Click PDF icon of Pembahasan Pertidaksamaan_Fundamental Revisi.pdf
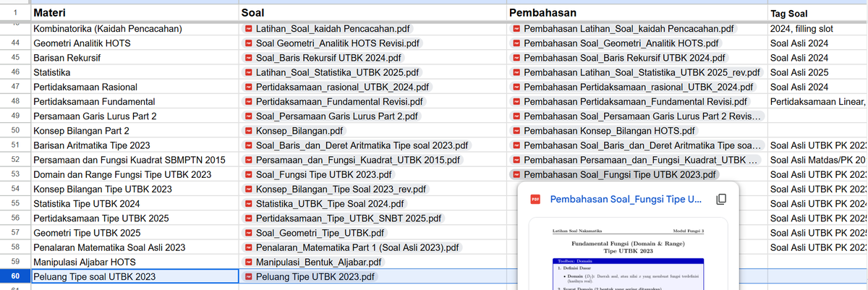This screenshot has width=868, height=290. [x=516, y=102]
